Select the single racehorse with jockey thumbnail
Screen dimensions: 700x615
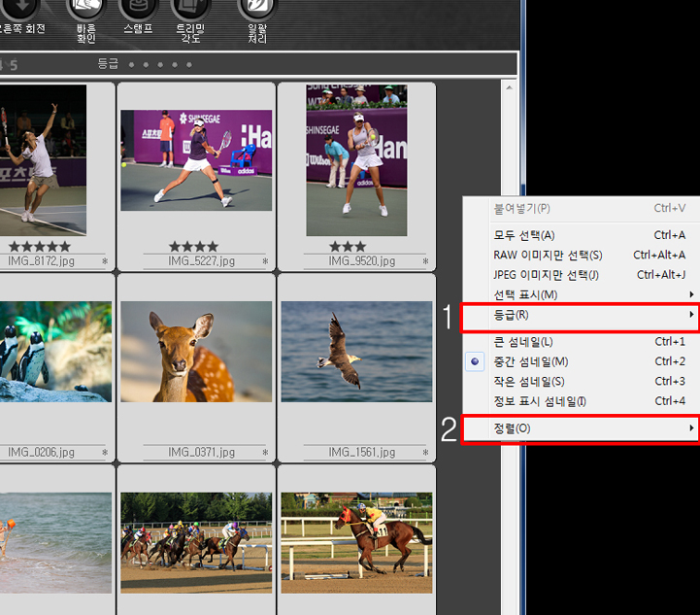coord(356,543)
